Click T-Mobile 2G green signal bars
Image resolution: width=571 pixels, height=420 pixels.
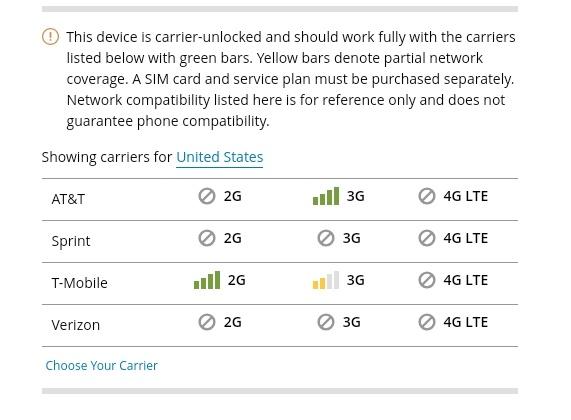207,280
